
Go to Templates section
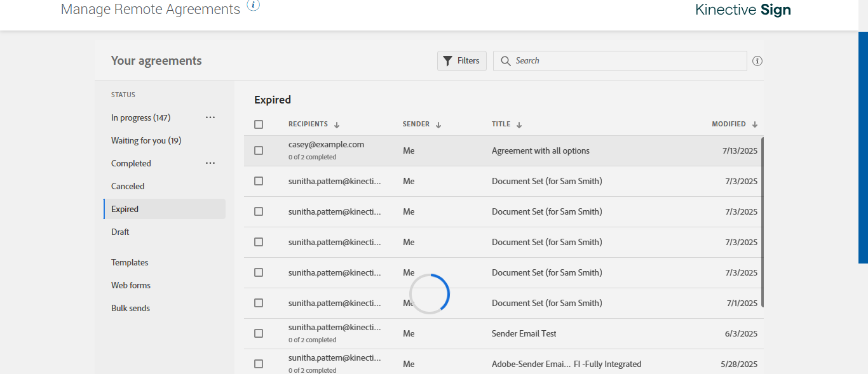click(x=130, y=262)
